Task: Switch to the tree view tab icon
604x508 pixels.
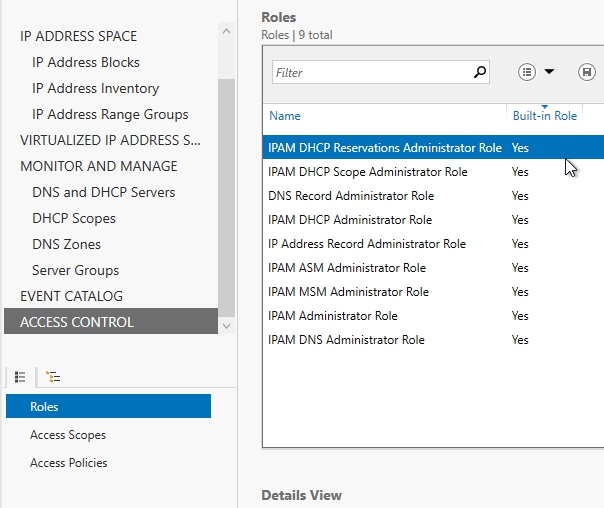Action: tap(53, 377)
